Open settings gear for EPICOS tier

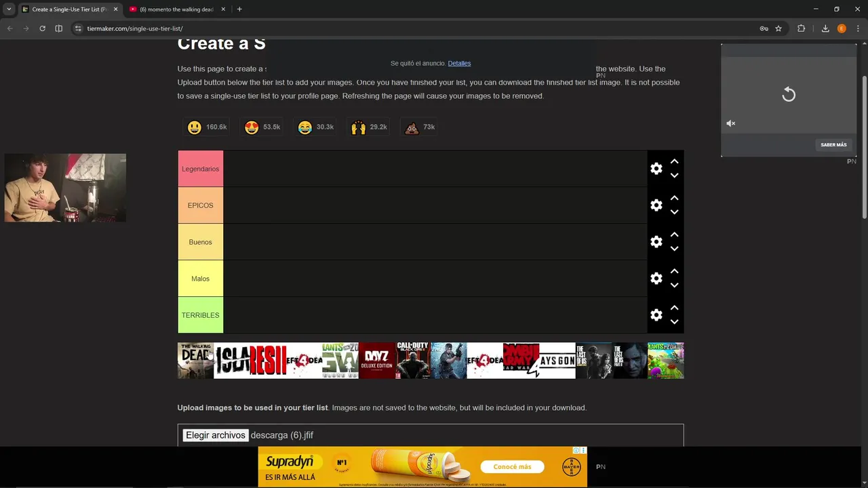[x=656, y=205]
